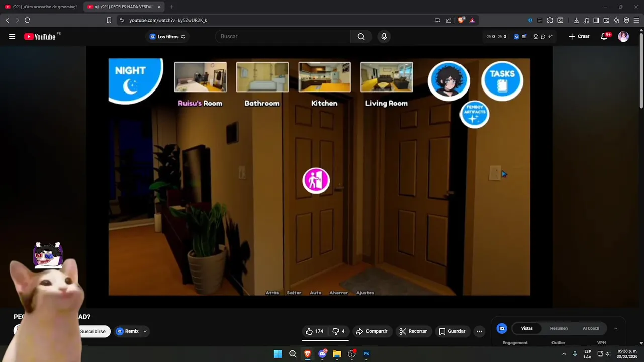Switch to the AI Coach tab
The image size is (644, 362).
tap(591, 328)
